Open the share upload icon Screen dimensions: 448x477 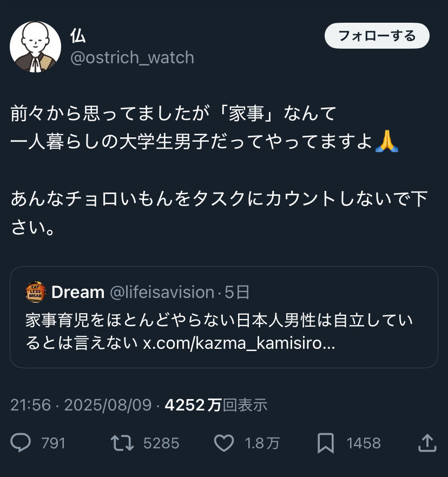[x=427, y=443]
